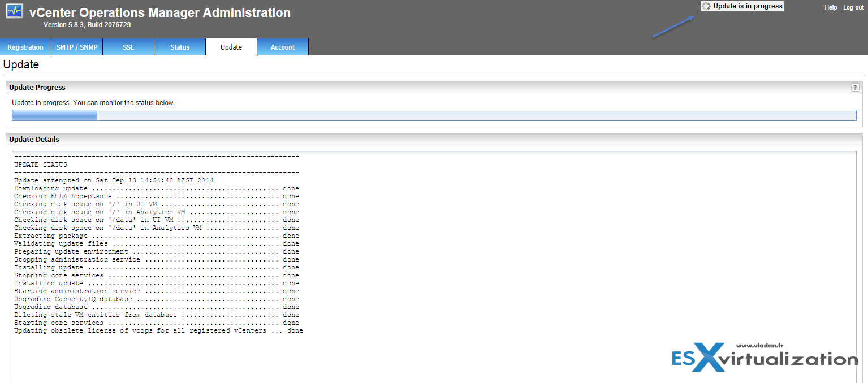Open the Update Progress help question-mark icon
The height and width of the screenshot is (383, 868).
pyautogui.click(x=855, y=88)
